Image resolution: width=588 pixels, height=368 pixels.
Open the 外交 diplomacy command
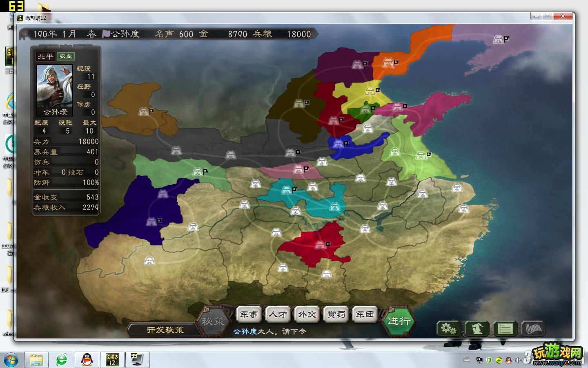click(307, 314)
